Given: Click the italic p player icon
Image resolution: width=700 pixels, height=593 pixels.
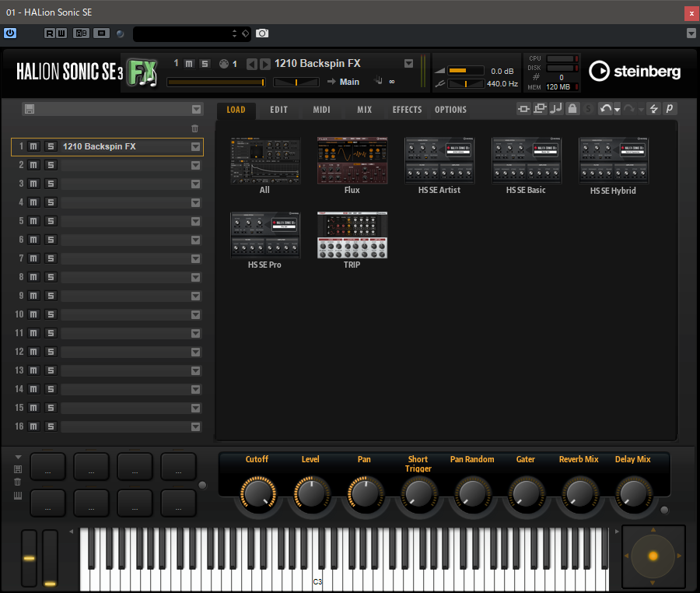Looking at the screenshot, I should pos(670,108).
